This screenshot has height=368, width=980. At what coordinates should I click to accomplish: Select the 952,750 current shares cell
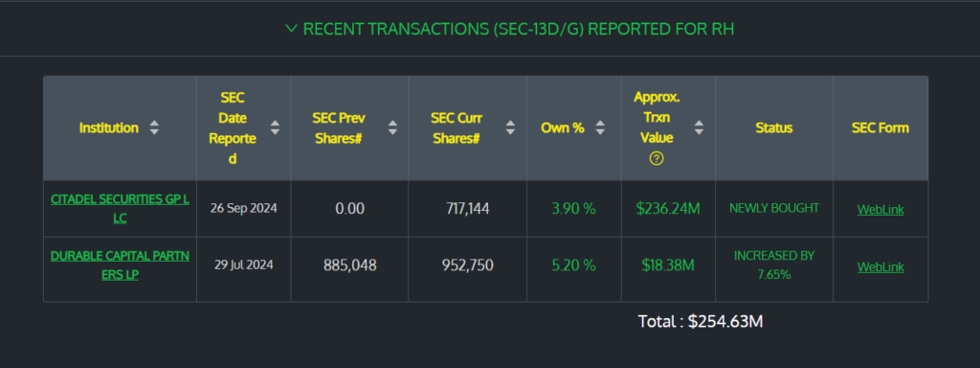[x=467, y=265]
